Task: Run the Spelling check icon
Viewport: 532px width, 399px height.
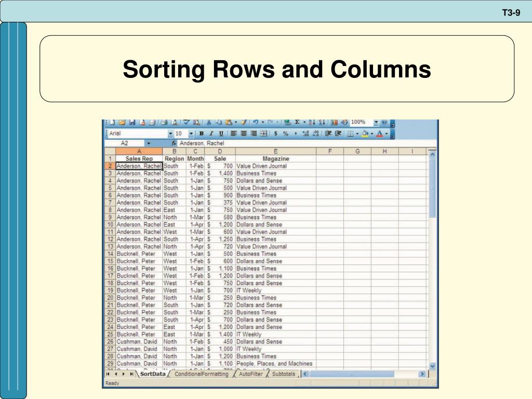Action: point(187,123)
